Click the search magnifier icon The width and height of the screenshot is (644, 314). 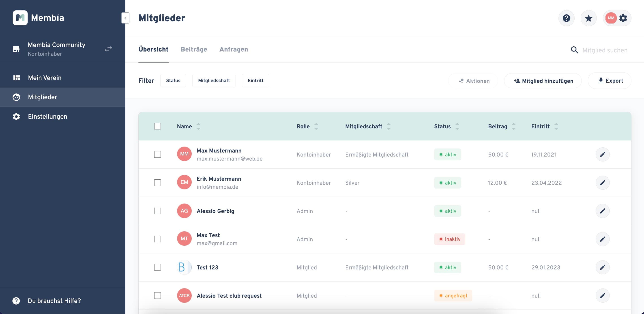pyautogui.click(x=574, y=50)
